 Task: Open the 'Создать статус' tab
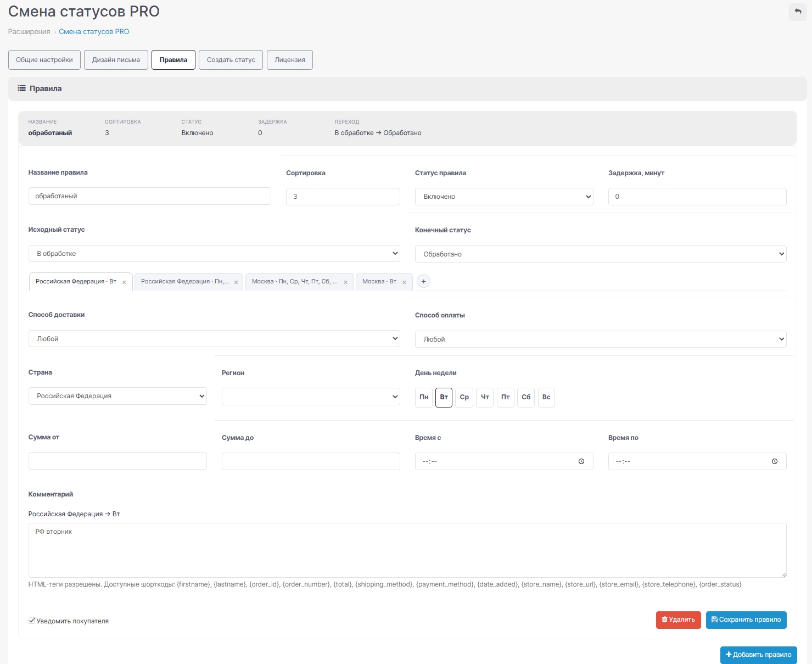tap(231, 60)
